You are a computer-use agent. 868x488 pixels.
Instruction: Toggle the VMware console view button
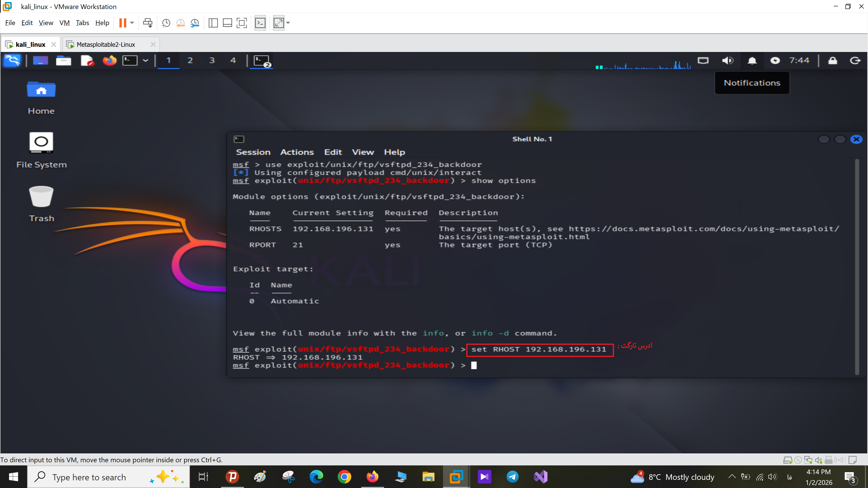pos(260,23)
